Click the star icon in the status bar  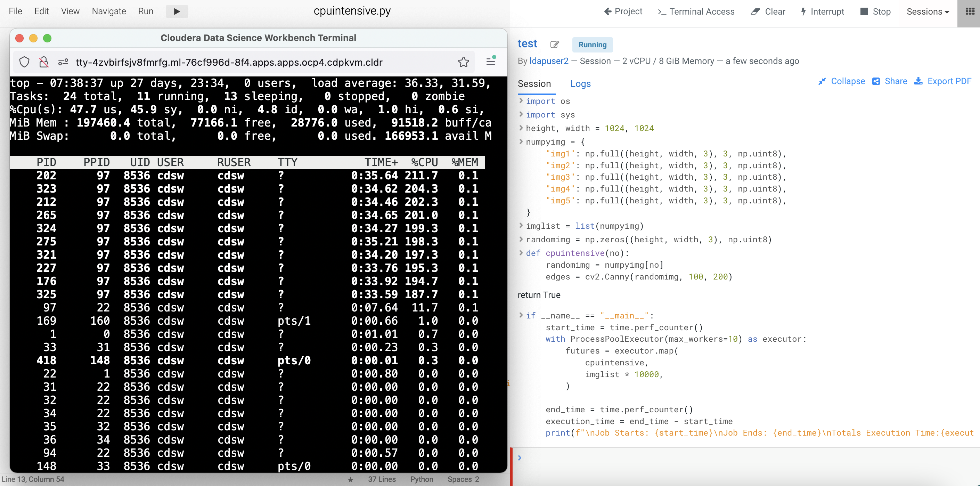tap(350, 479)
